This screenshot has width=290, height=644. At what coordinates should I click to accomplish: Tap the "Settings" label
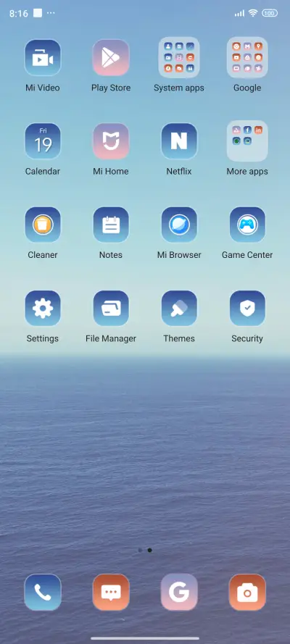pyautogui.click(x=43, y=338)
